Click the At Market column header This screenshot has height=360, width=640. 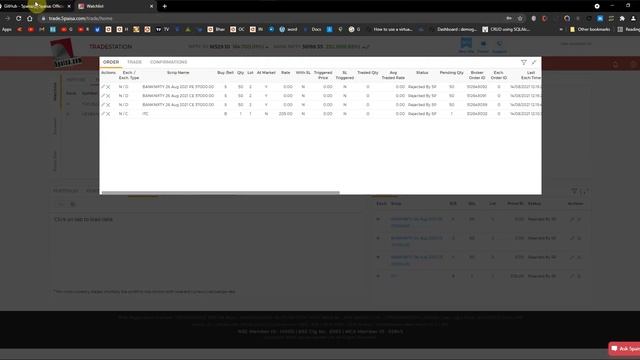[266, 73]
